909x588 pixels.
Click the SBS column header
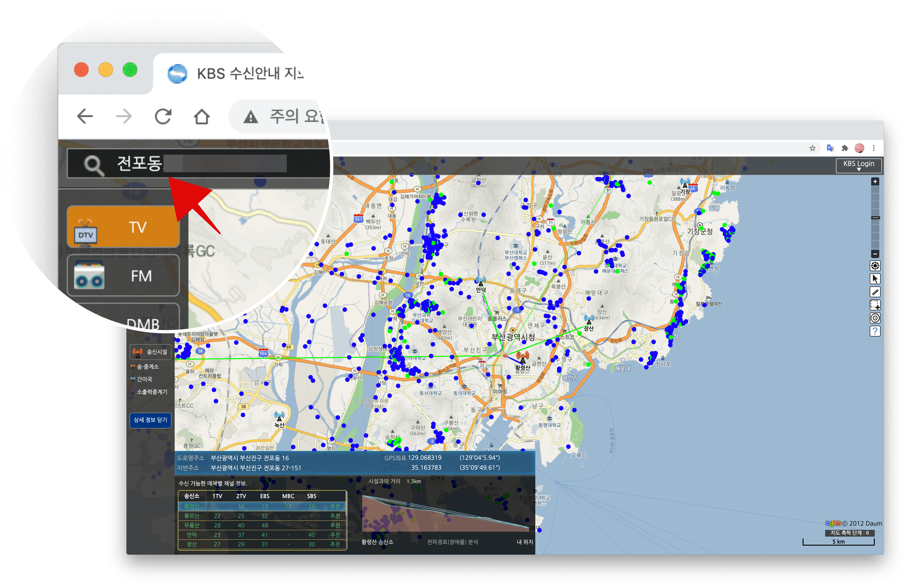(311, 496)
